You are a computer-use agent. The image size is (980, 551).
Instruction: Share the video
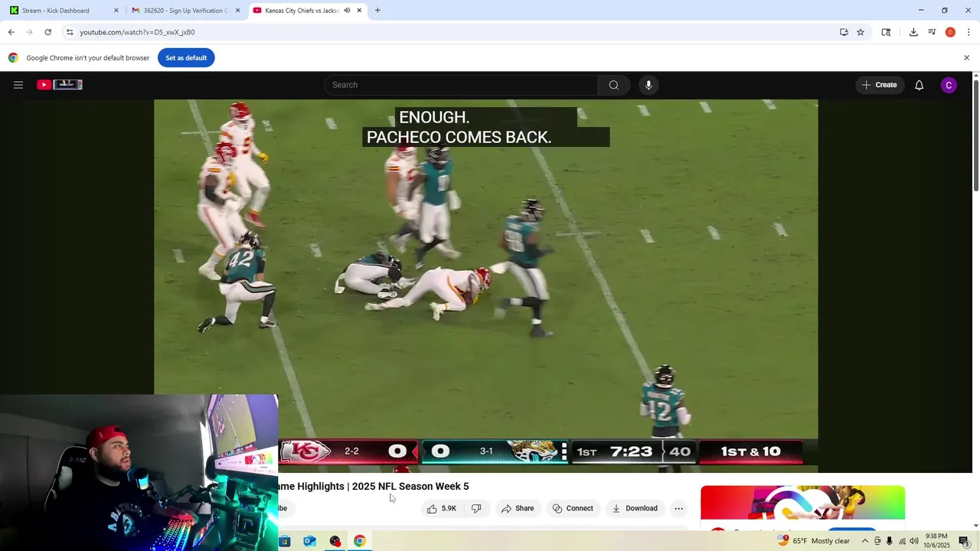point(518,508)
